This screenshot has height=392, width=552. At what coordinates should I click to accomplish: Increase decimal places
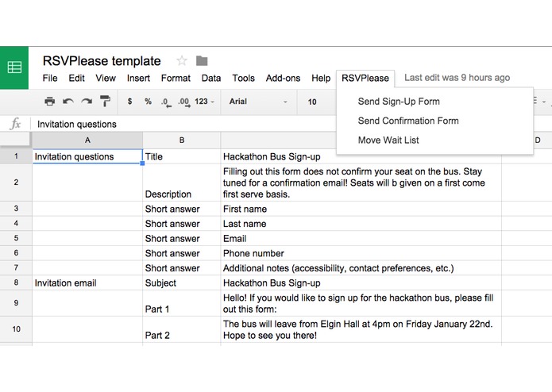tap(184, 102)
